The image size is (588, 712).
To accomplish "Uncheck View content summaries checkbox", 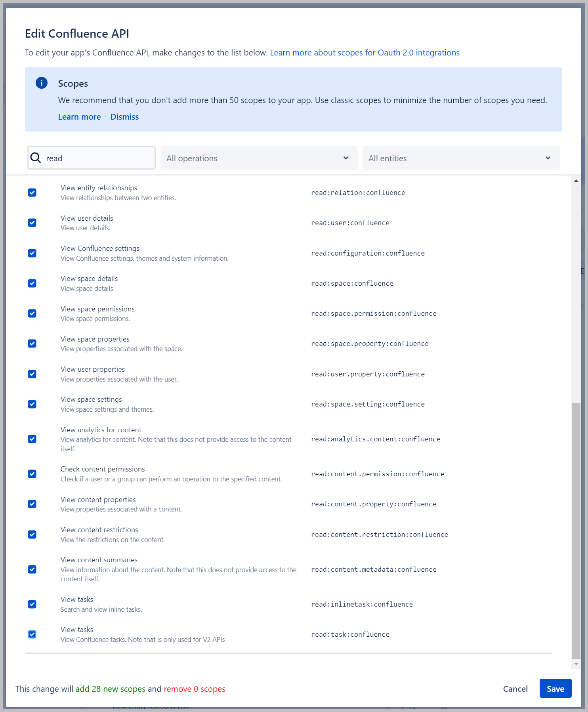I will pos(32,569).
